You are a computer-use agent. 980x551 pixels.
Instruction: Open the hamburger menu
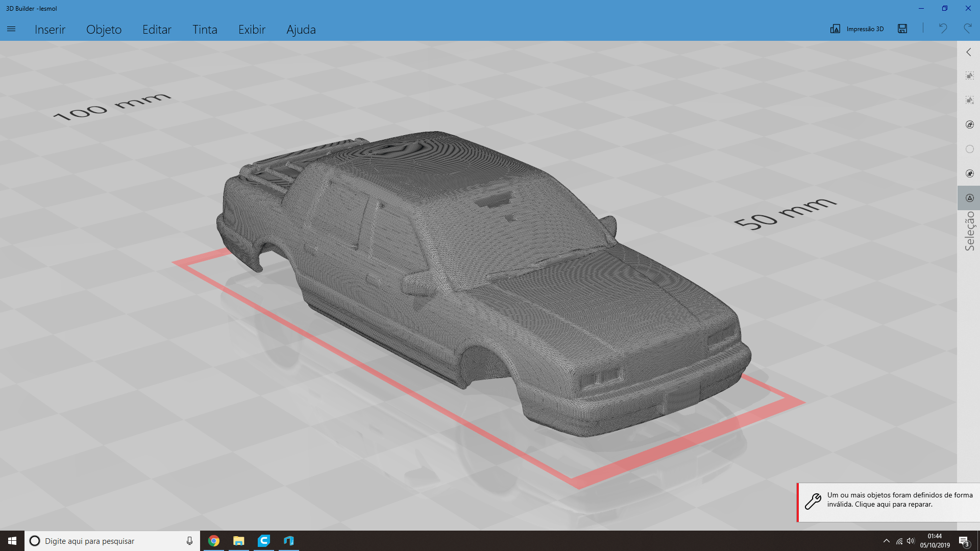tap(11, 29)
